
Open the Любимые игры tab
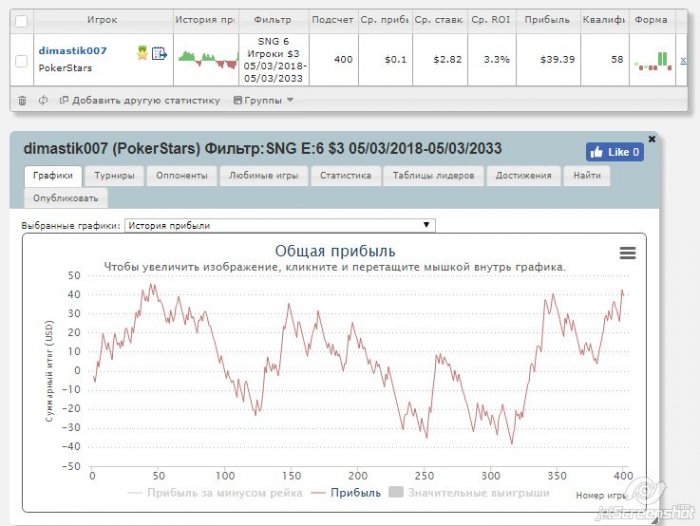(x=263, y=175)
